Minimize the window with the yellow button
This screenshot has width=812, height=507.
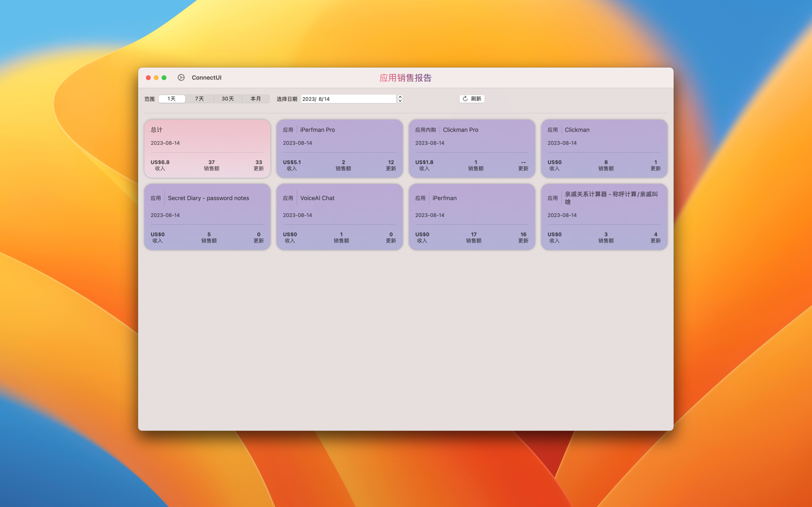[x=156, y=77]
